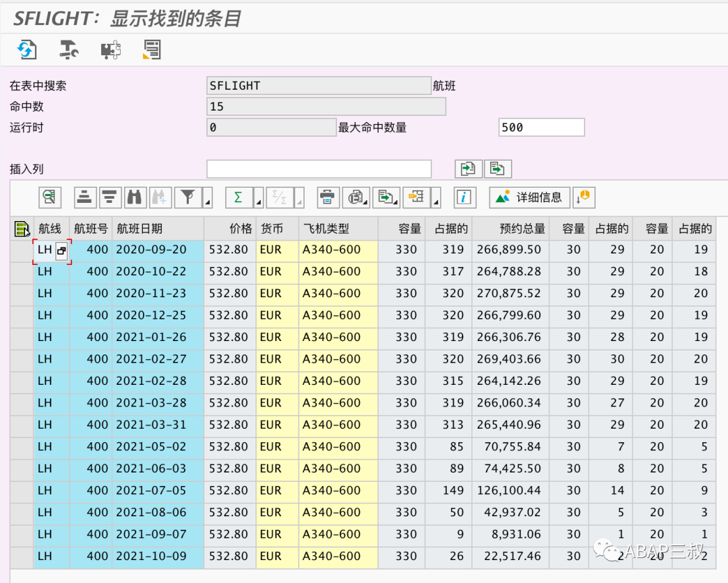Expand the dropdown arrow next to the Total icon

click(259, 197)
